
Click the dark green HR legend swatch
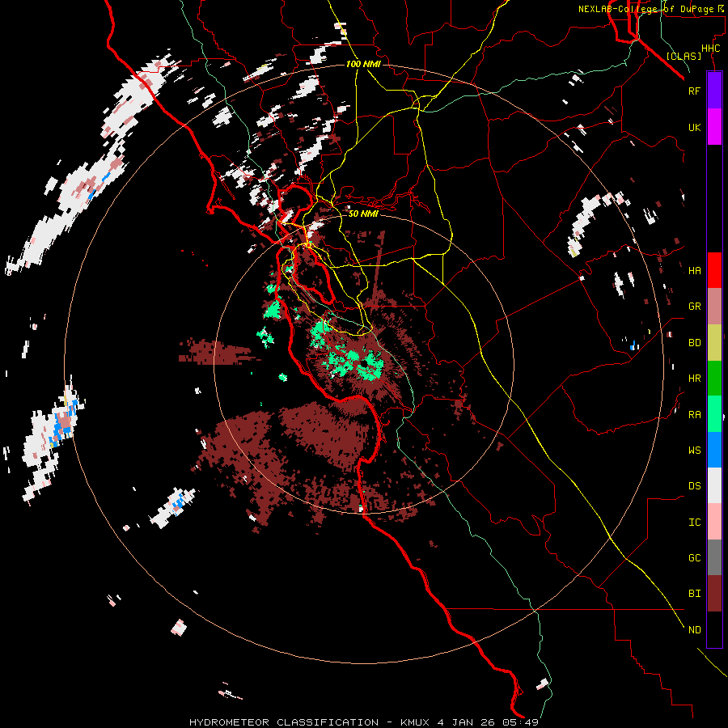pyautogui.click(x=714, y=379)
